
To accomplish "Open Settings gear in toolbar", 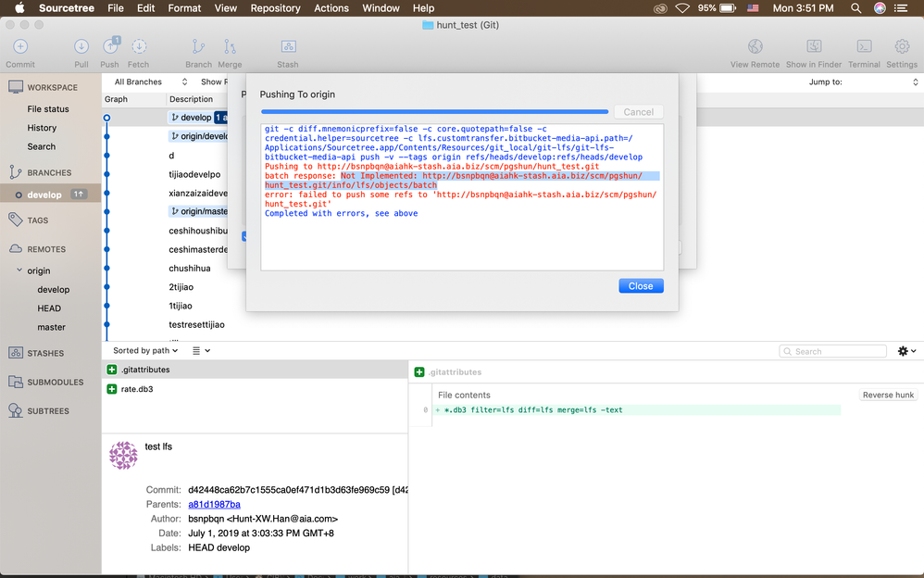I will 902,46.
